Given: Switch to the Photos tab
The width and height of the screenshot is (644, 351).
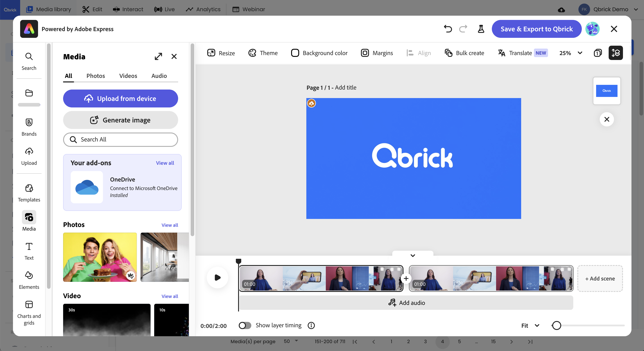Looking at the screenshot, I should 96,76.
